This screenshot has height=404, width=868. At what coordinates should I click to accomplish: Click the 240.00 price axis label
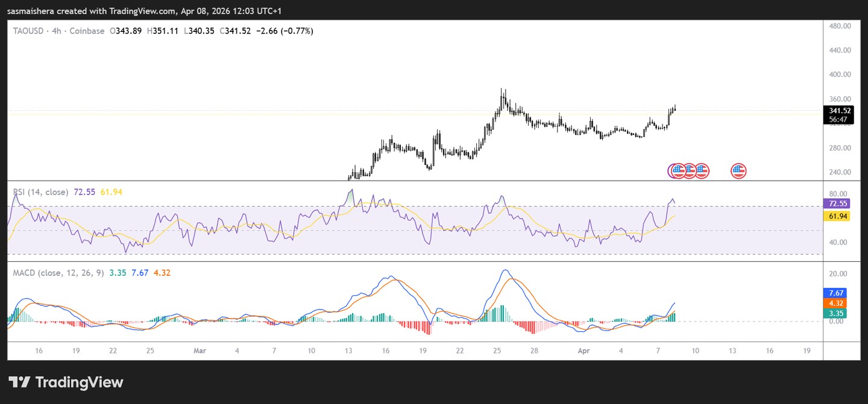pos(840,172)
